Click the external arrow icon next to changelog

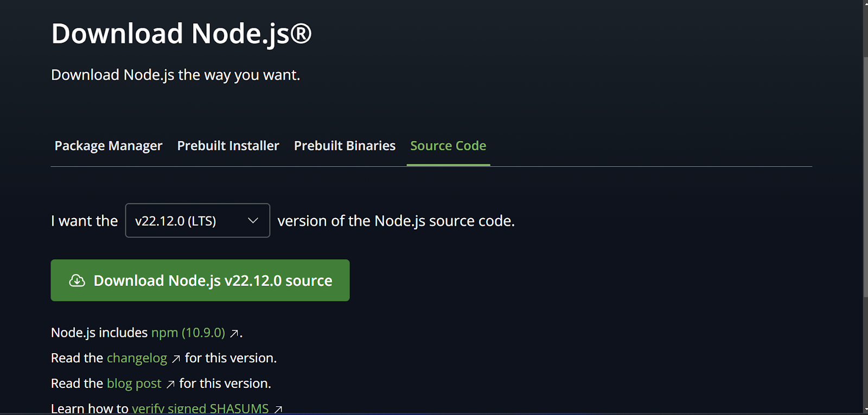coord(176,359)
